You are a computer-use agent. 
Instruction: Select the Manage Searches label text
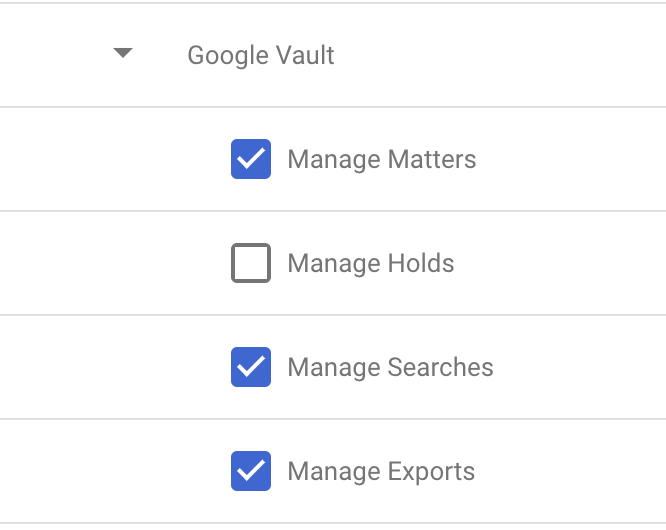[x=390, y=367]
